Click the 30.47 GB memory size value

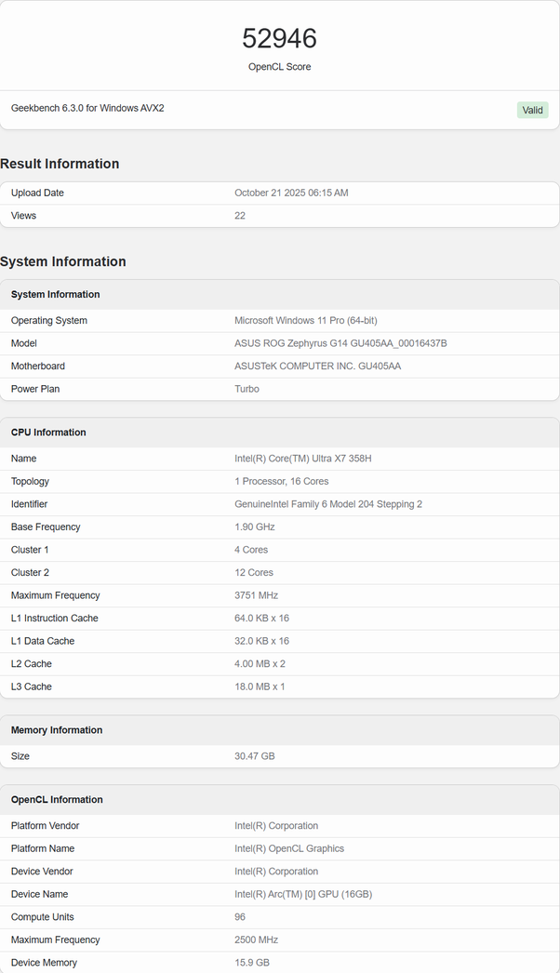pos(254,756)
